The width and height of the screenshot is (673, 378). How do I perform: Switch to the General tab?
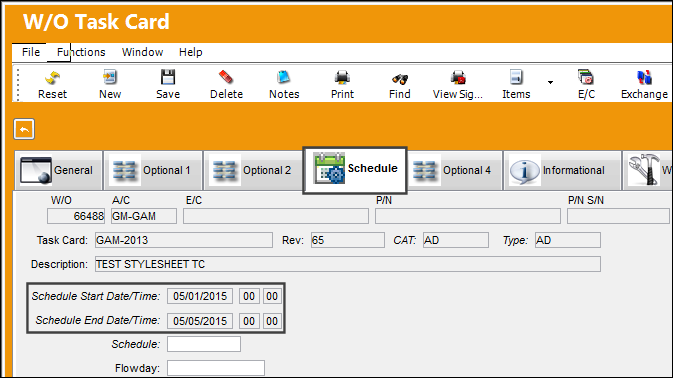pos(58,170)
